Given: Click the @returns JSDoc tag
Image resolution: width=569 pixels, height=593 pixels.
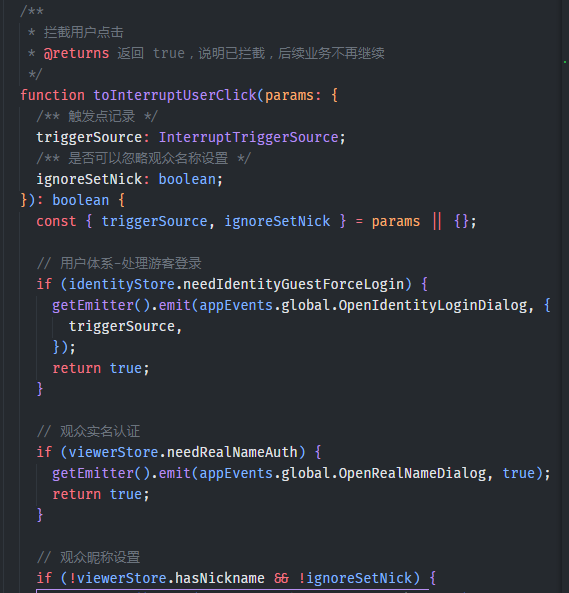Looking at the screenshot, I should (76, 53).
